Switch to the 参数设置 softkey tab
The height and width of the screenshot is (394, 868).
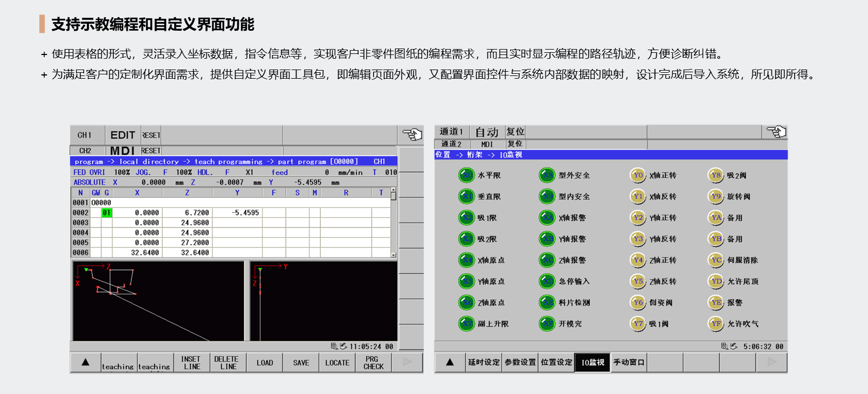[x=520, y=362]
